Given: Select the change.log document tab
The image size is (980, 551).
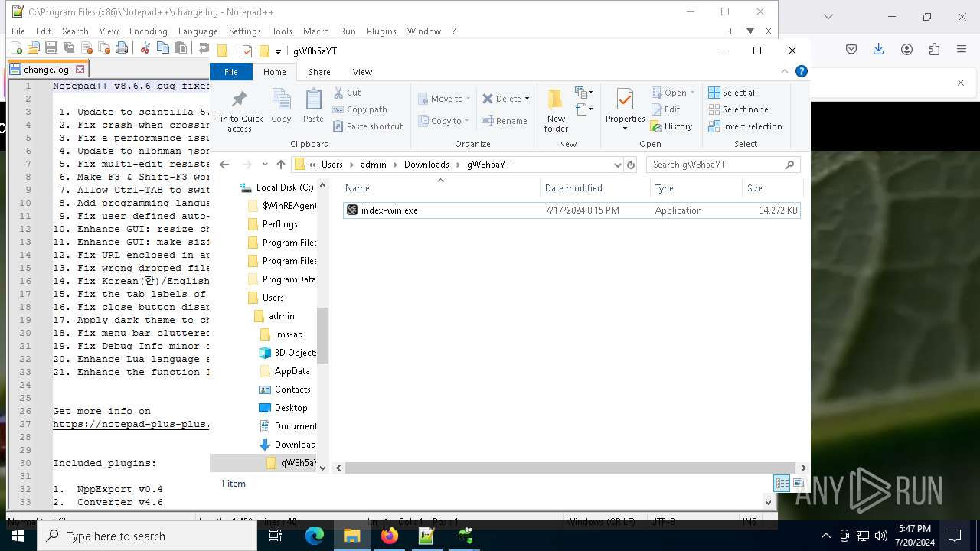Looking at the screenshot, I should pos(47,69).
